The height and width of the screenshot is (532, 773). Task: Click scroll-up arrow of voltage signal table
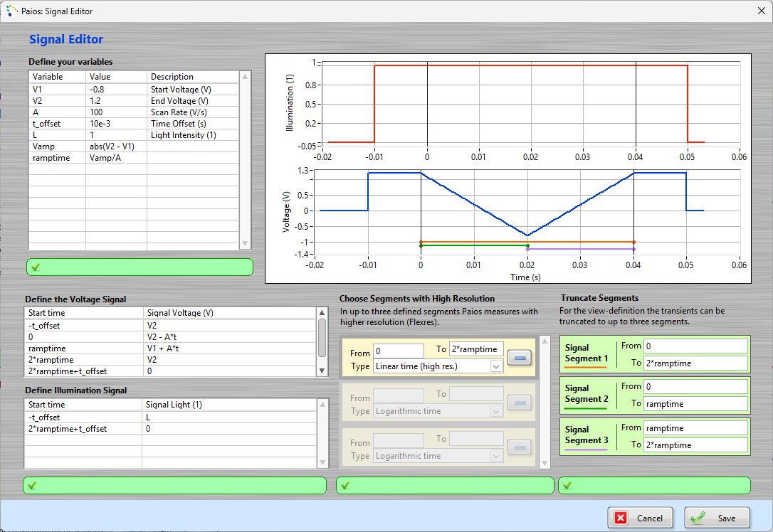click(x=322, y=312)
